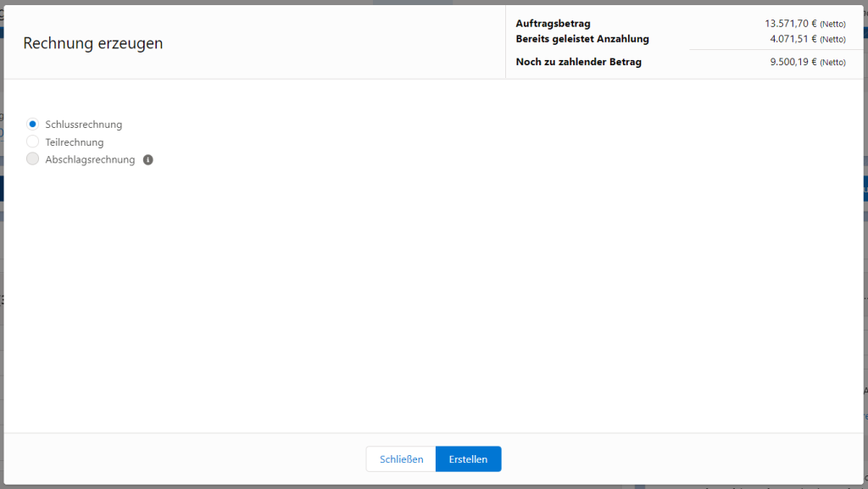Viewport: 868px width, 489px height.
Task: Click the Abschlagsrechnung text label
Action: (x=90, y=159)
